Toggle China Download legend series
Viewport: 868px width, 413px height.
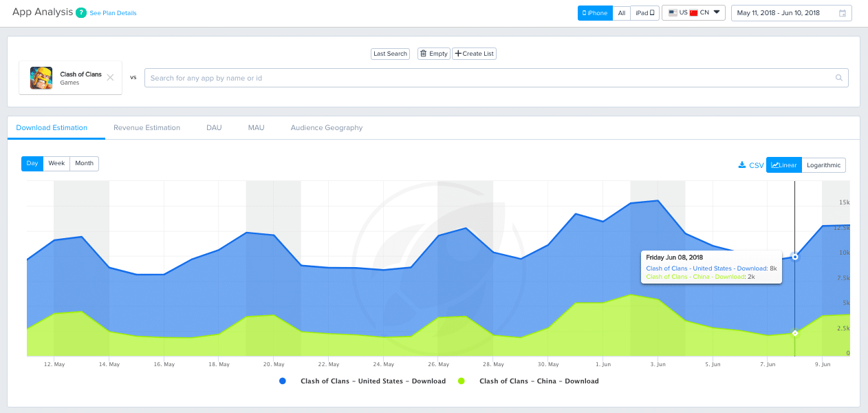click(539, 381)
